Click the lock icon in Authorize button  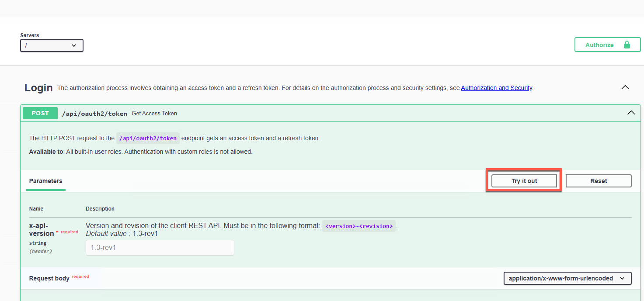coord(627,45)
